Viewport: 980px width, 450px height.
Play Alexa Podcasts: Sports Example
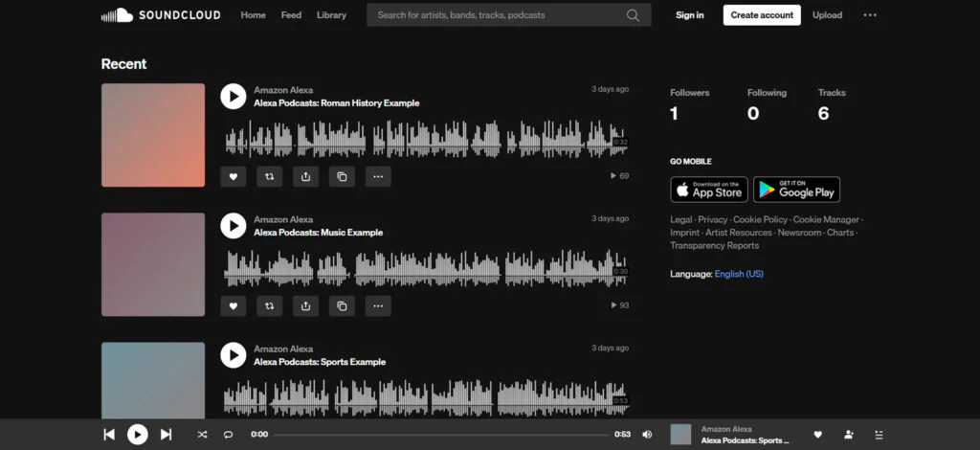tap(234, 355)
